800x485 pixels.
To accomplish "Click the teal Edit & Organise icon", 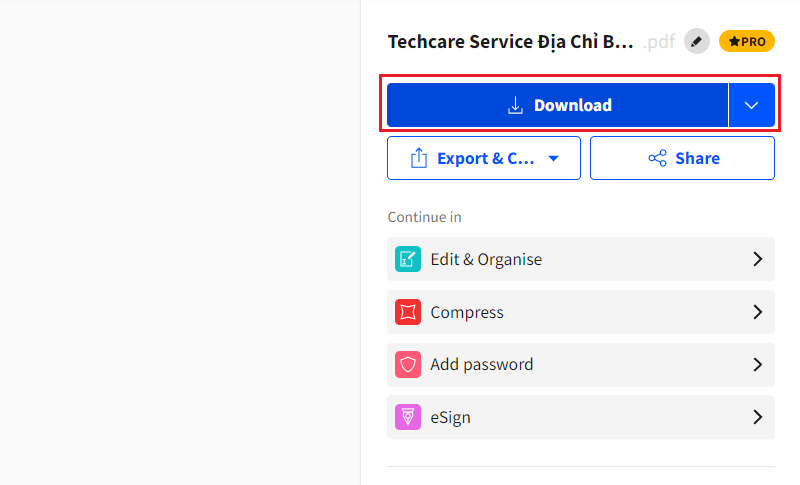I will click(x=408, y=259).
